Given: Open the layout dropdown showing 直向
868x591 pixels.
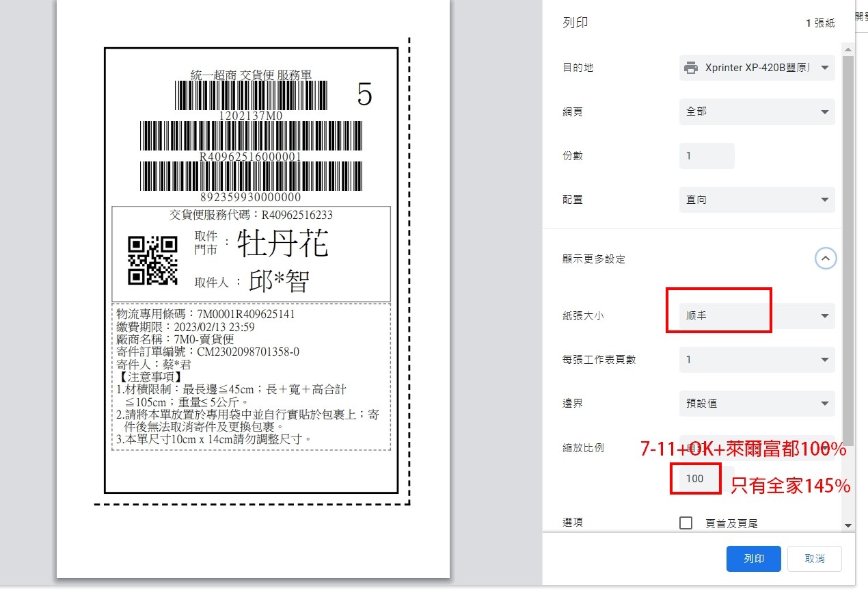Looking at the screenshot, I should pos(757,200).
